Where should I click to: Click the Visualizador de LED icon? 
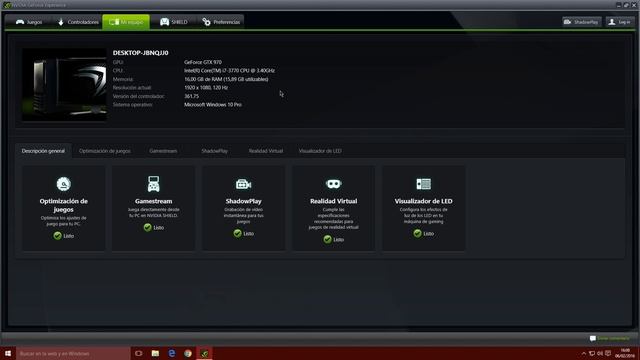[x=423, y=184]
